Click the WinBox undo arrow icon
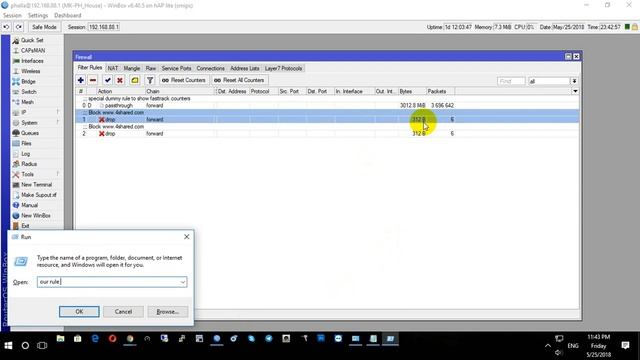 point(6,27)
